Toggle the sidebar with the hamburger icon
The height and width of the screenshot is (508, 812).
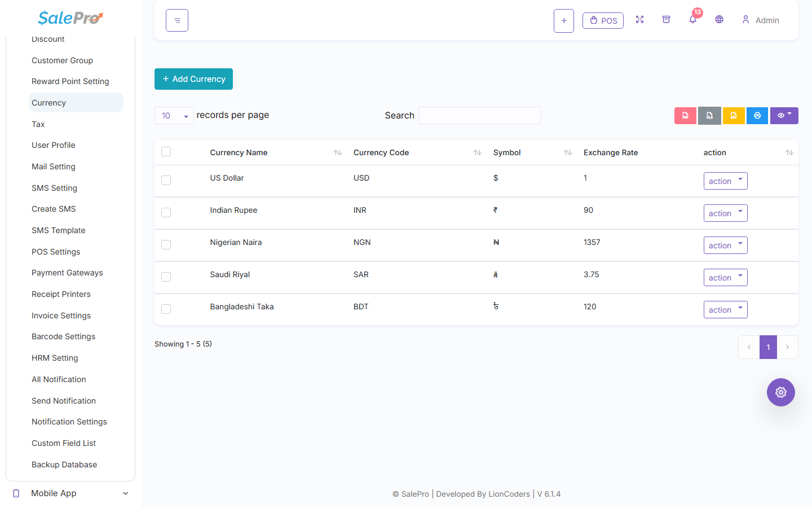(177, 20)
